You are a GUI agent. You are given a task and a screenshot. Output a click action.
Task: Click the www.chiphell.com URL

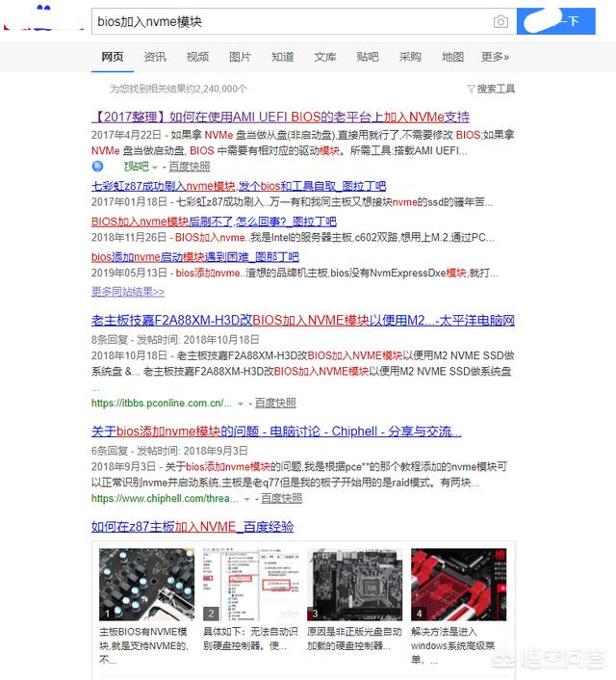click(x=165, y=498)
